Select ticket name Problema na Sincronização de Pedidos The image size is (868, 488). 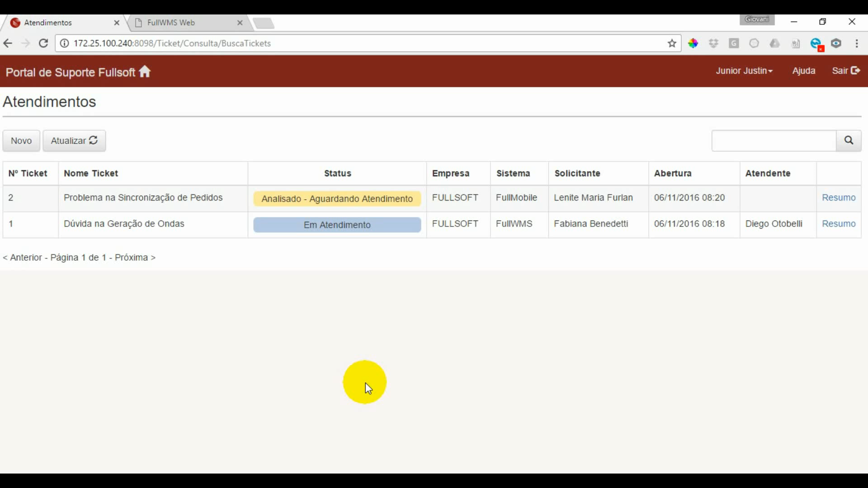[x=143, y=197]
